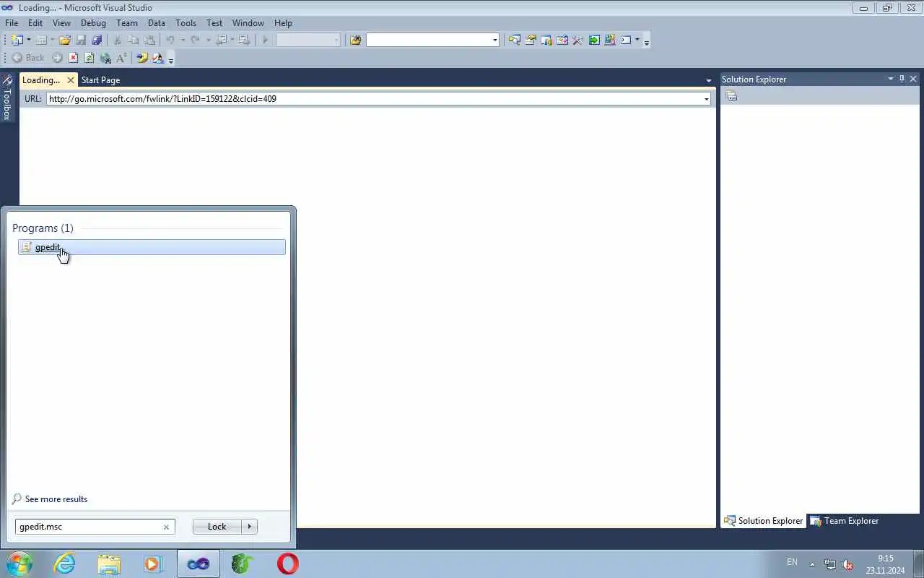Expand the arrow next to Lock
This screenshot has height=578, width=924.
(250, 527)
